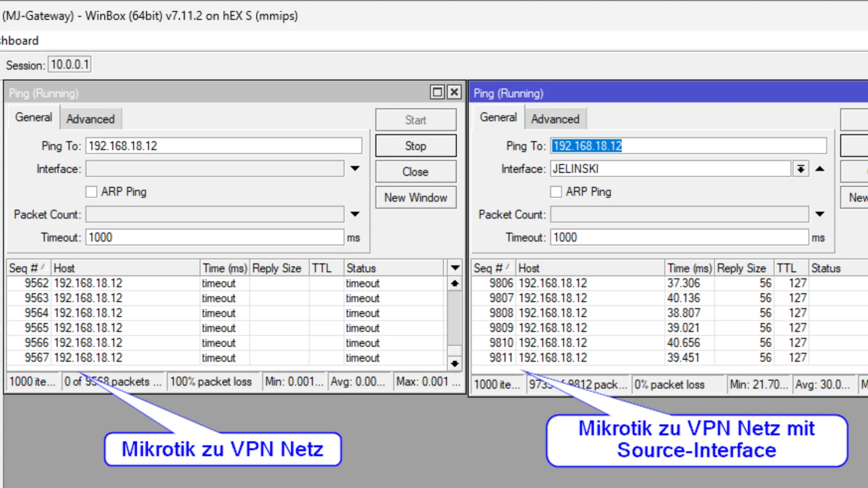Screen dimensions: 868x488
Task: Select row with Seq 9809 in right table
Action: (670, 328)
